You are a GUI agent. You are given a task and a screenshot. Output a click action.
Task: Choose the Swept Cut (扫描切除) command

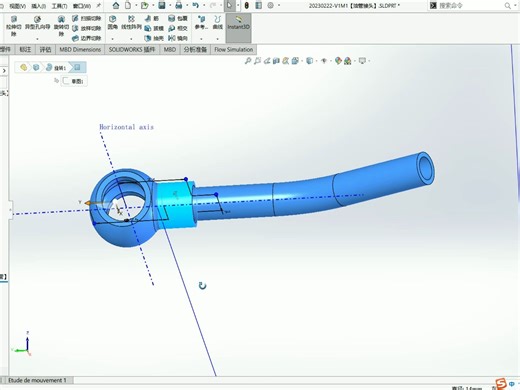click(86, 18)
